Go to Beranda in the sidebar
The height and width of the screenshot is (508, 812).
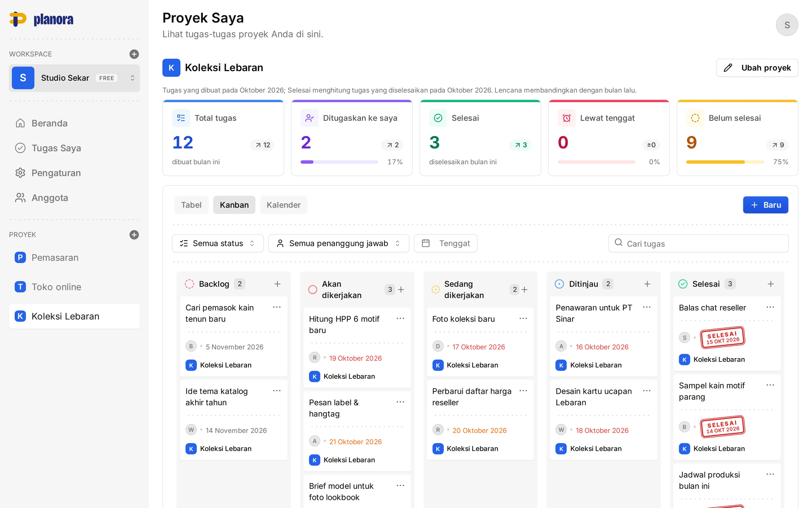pos(74,123)
